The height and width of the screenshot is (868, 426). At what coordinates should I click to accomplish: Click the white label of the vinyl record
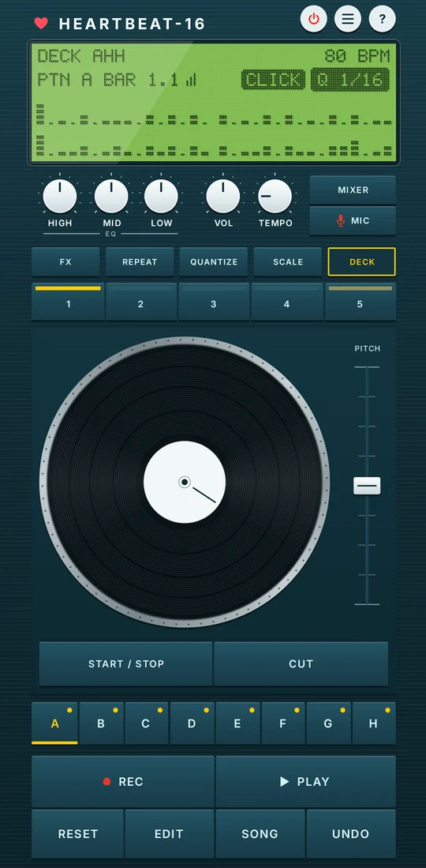click(185, 482)
